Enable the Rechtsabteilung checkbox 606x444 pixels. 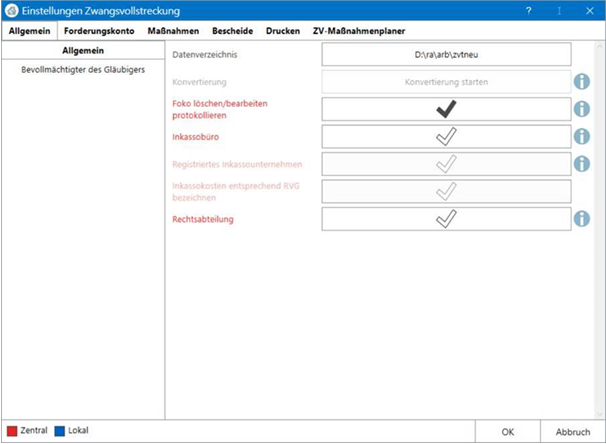point(446,218)
